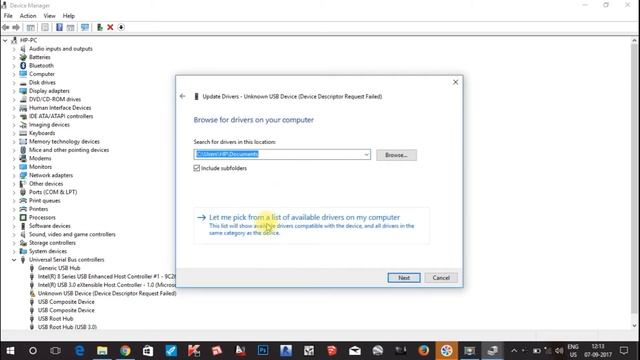The image size is (640, 360).
Task: Click the clock in the taskbar
Action: click(x=598, y=351)
